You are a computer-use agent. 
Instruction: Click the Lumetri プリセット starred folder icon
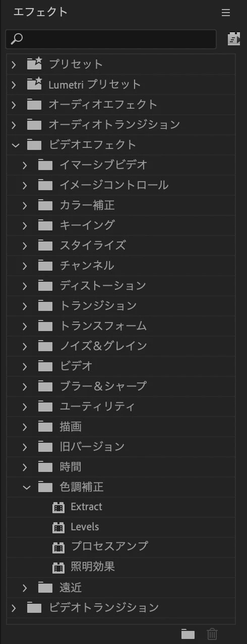coord(34,84)
